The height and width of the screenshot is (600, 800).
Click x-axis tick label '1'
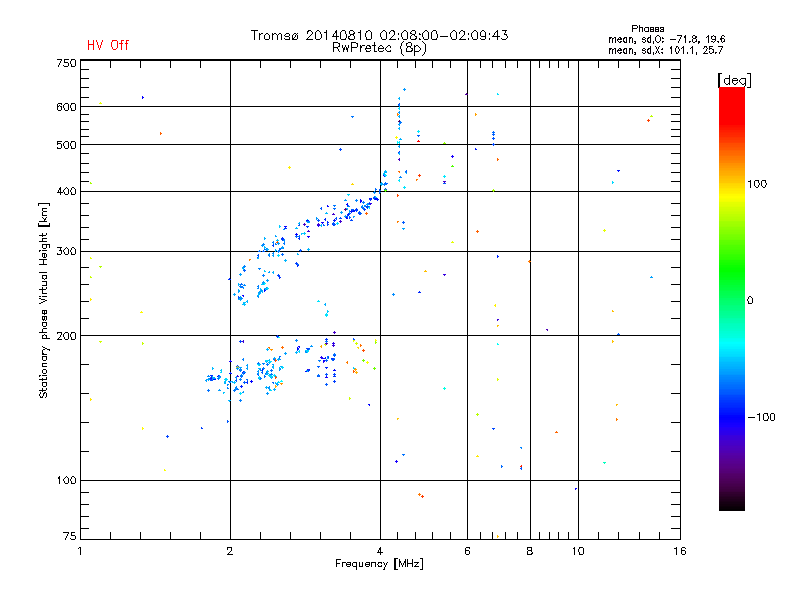tap(80, 551)
